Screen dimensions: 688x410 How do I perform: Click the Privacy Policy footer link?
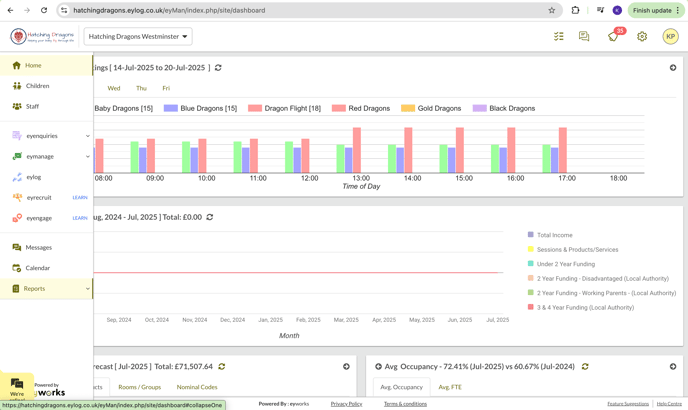(346, 404)
